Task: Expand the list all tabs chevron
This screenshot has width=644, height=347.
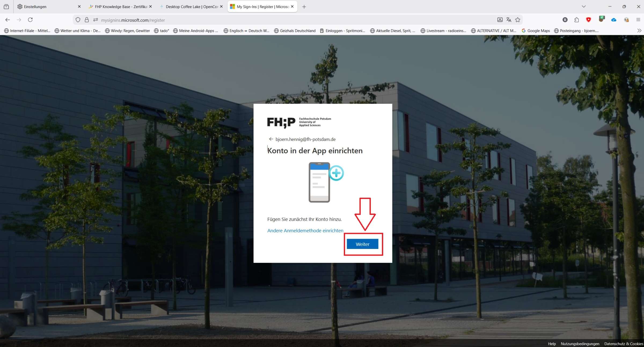Action: coord(584,6)
